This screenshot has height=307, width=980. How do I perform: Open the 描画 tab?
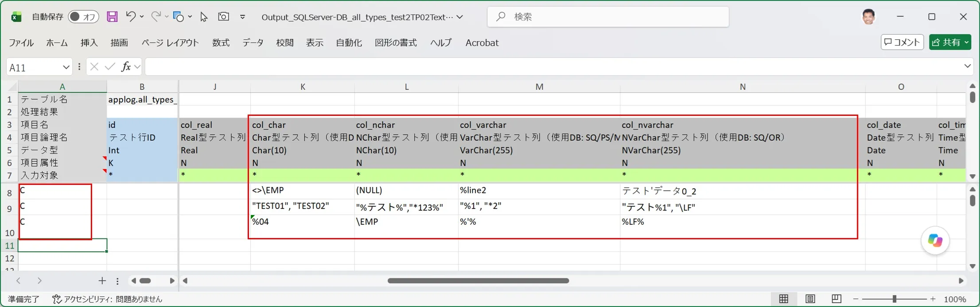(x=119, y=43)
